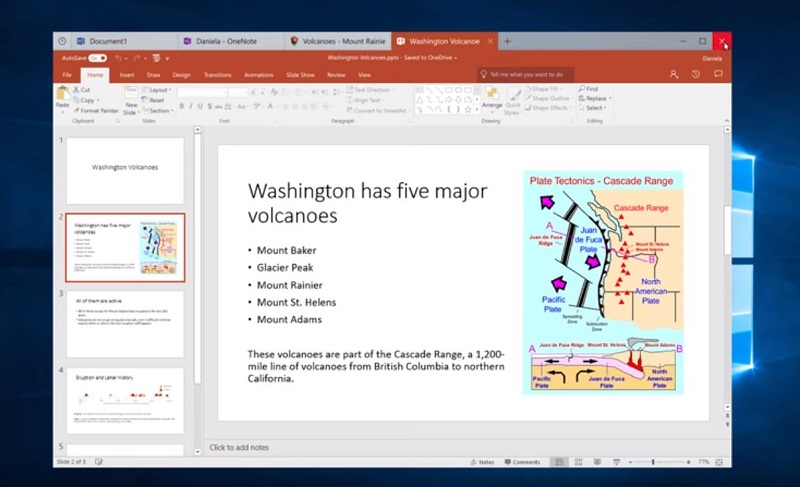This screenshot has width=800, height=487.
Task: Close the Washington Volcanoe tab
Action: click(490, 41)
